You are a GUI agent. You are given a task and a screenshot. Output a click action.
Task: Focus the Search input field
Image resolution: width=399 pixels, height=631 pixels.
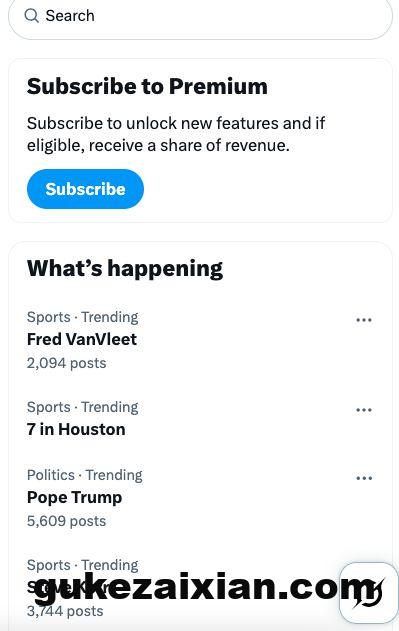tap(200, 16)
